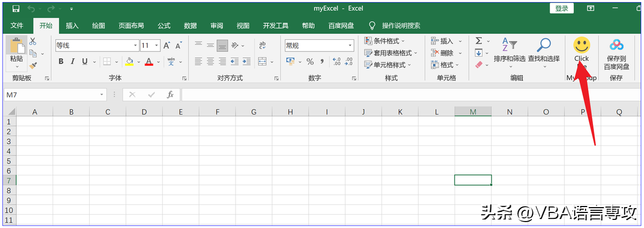Toggle bottom vertical alignment (highlighted)

point(222,46)
